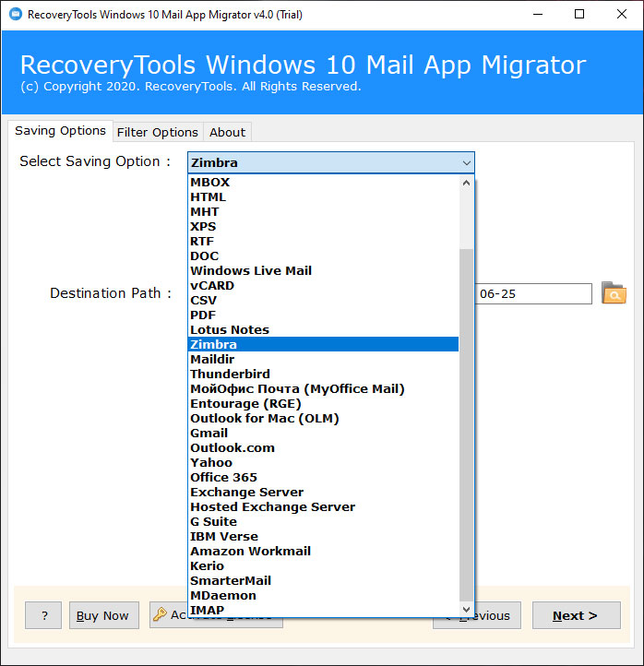Image resolution: width=644 pixels, height=666 pixels.
Task: Choose Entourage (RGE) option
Action: coord(323,403)
